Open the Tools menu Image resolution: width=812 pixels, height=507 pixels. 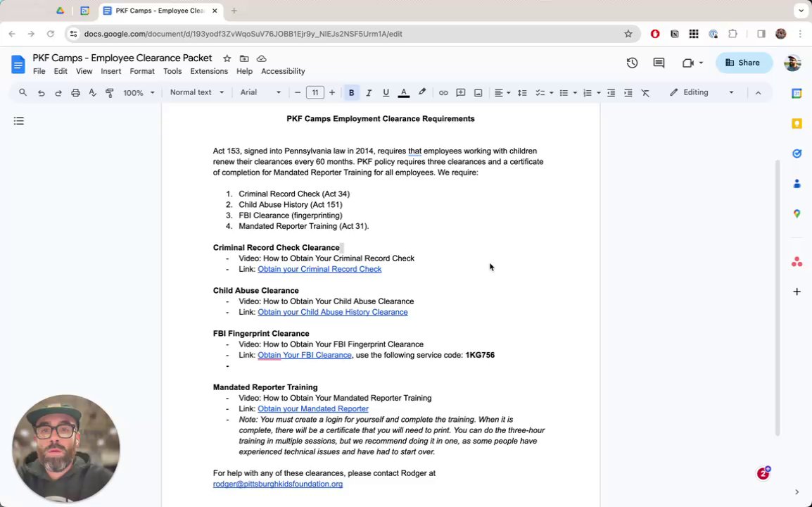[172, 72]
